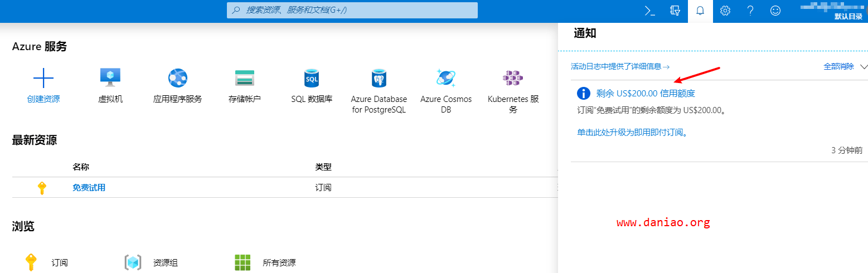Viewport: 868px width, 273px height.
Task: Open the SQL Database (SQL 数据库) icon
Action: [312, 79]
